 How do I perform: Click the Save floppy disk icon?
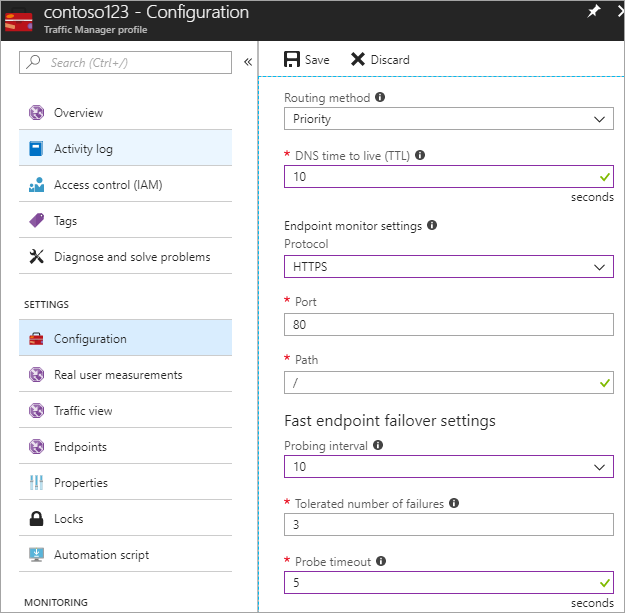(292, 59)
